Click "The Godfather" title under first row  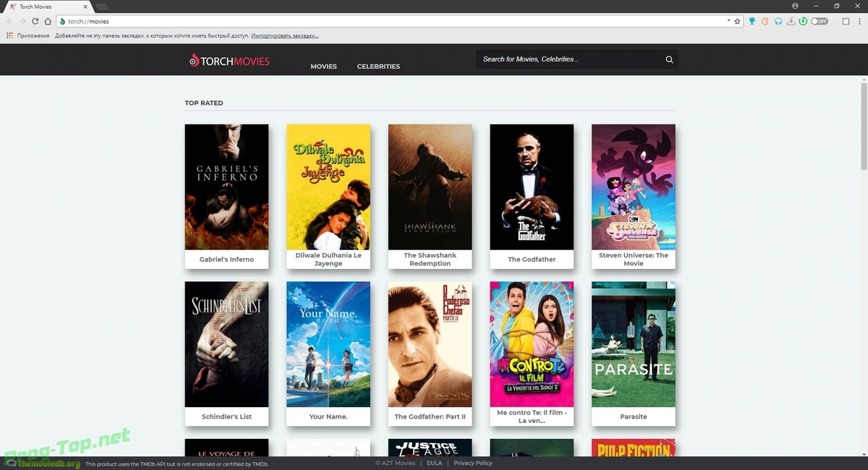[532, 260]
